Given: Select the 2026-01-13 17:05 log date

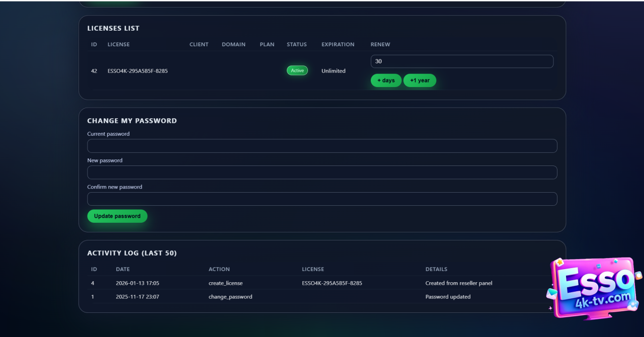Looking at the screenshot, I should 137,283.
